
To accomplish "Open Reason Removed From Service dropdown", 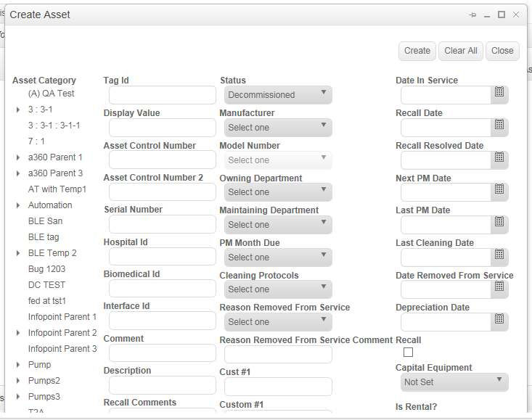I will 278,322.
